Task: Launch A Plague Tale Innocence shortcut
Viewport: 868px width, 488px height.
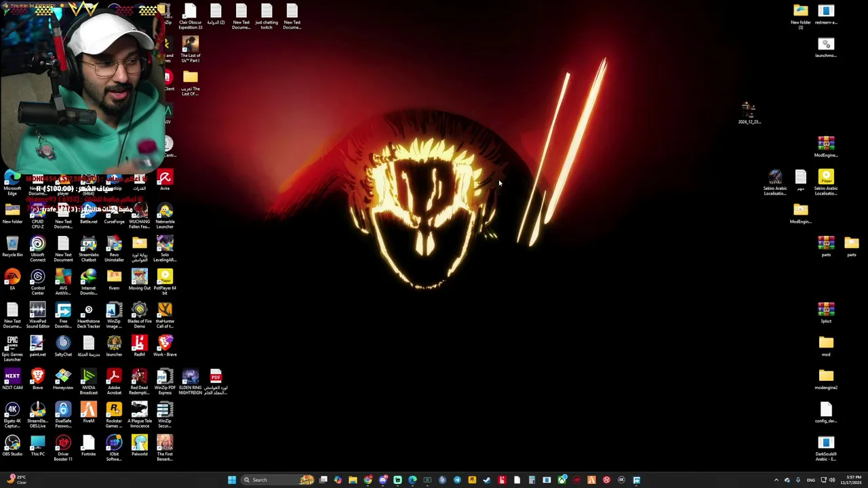Action: click(x=140, y=415)
